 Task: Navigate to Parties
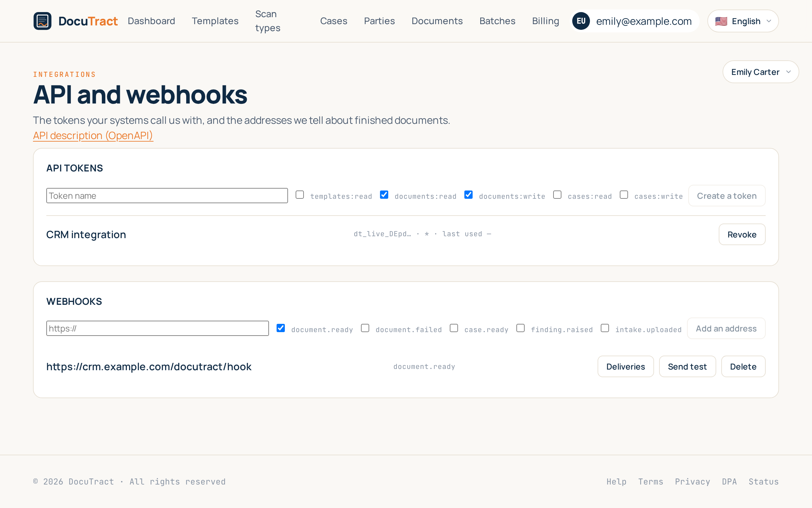(379, 21)
